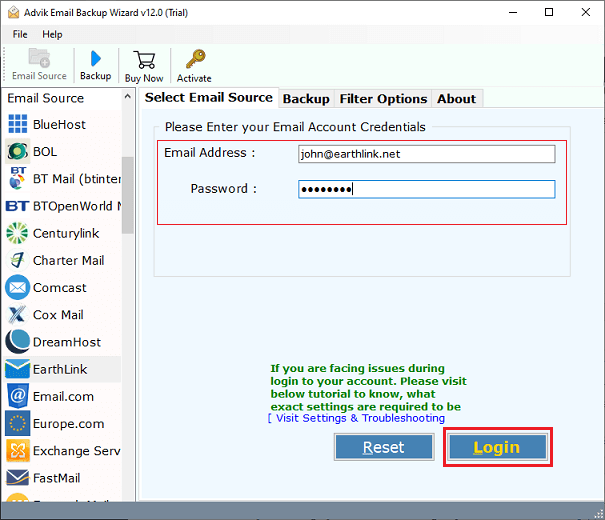Collapse the Email Source list with the up arrow

(128, 96)
